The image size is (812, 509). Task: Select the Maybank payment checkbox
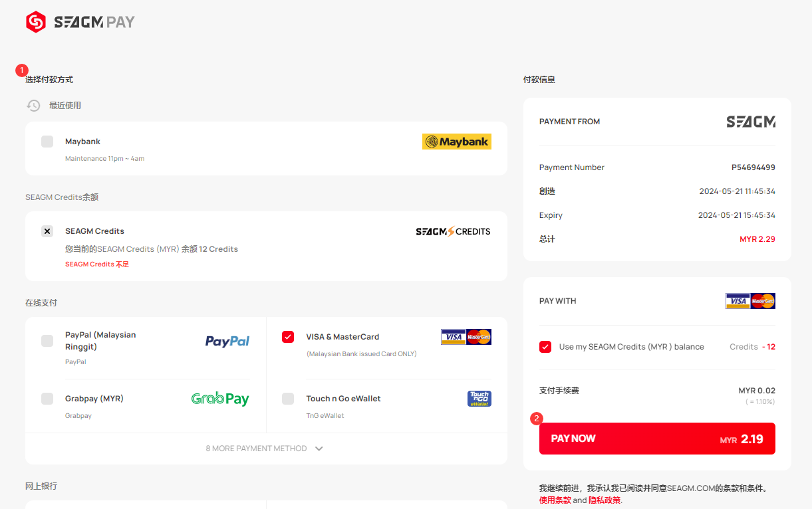[47, 142]
